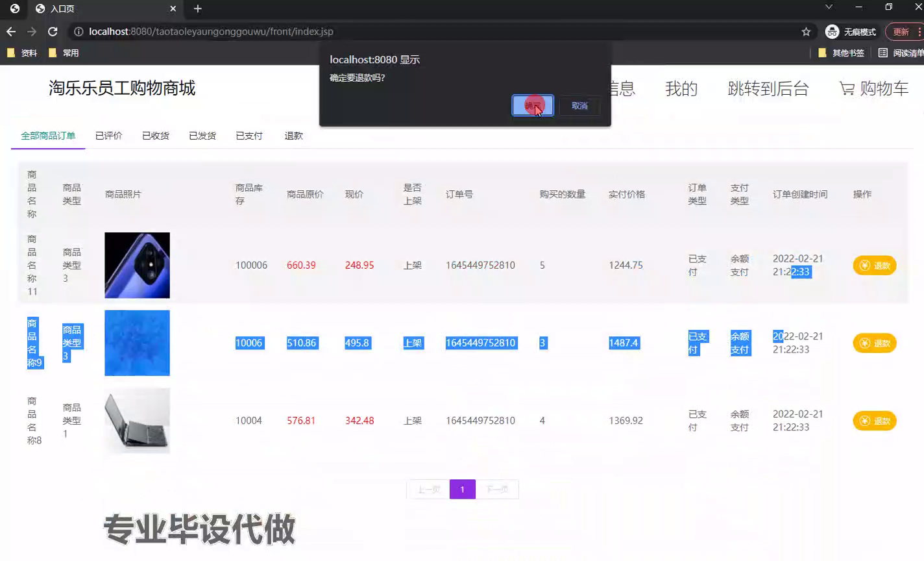
Task: Click the 下一页 next page button
Action: (x=497, y=489)
